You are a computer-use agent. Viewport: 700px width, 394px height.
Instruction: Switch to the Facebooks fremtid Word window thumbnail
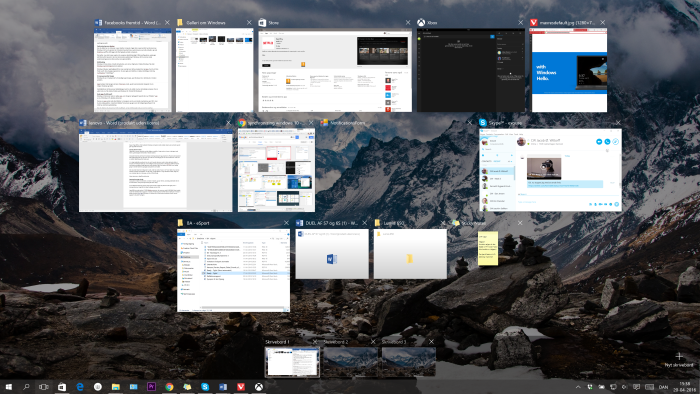click(x=133, y=70)
